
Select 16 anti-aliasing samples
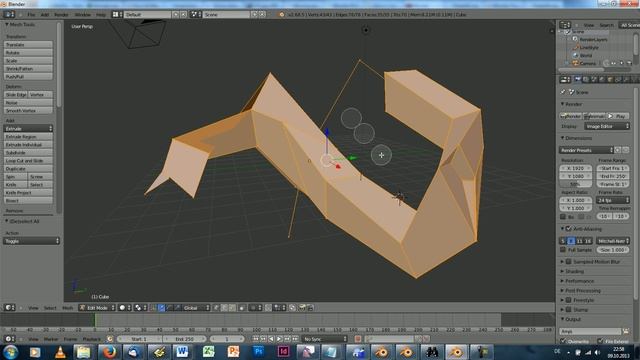pyautogui.click(x=588, y=241)
